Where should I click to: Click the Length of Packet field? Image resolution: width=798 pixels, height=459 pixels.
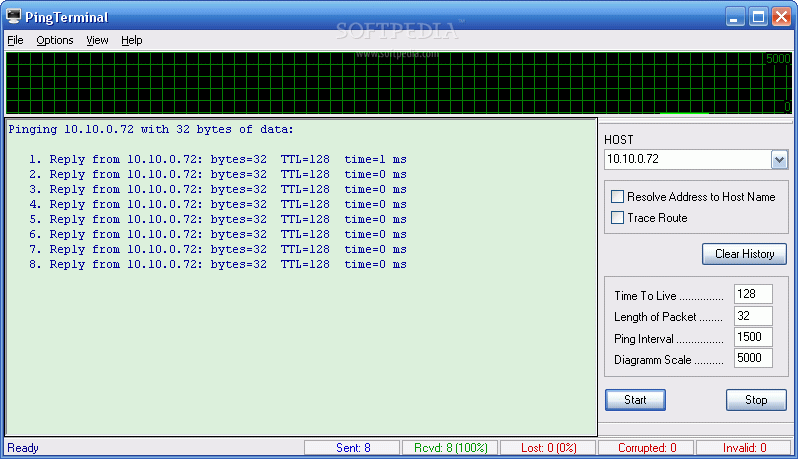[x=753, y=316]
